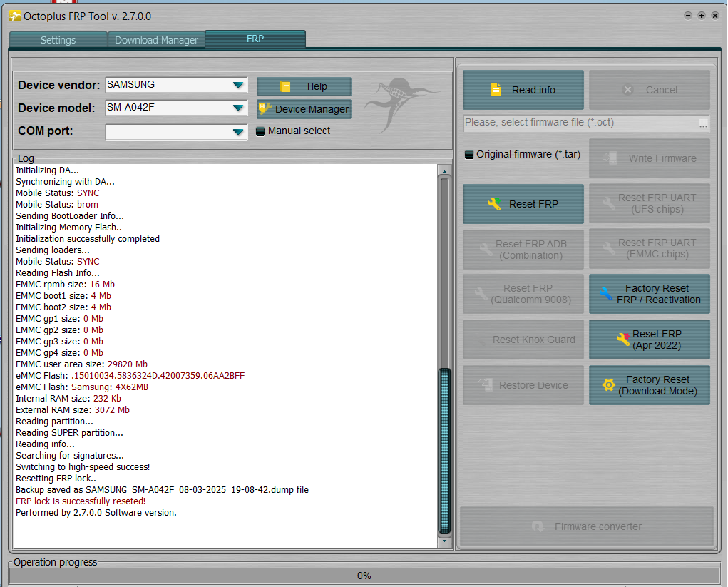Click the 'FRP lock is successfully reseted!' log line

81,501
